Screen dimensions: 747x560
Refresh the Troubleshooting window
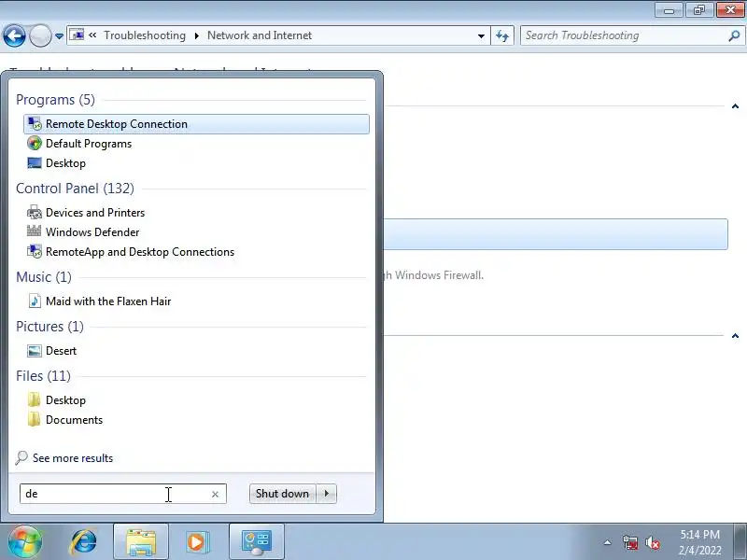point(502,35)
